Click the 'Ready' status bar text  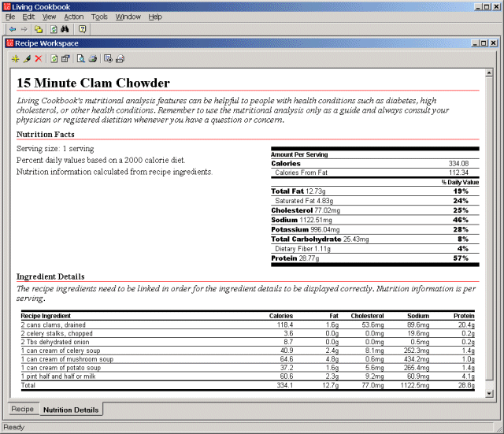tap(14, 427)
